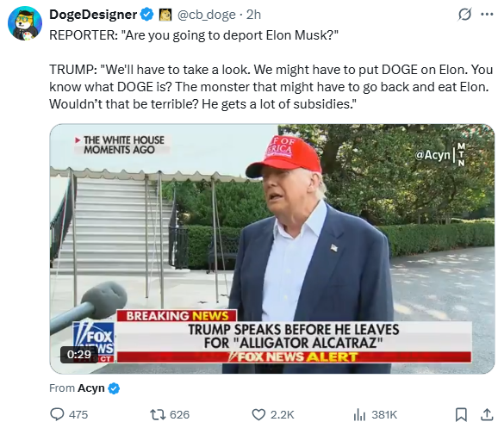This screenshot has width=504, height=428.
Task: Click the doge affiliate badge icon
Action: coord(165,15)
